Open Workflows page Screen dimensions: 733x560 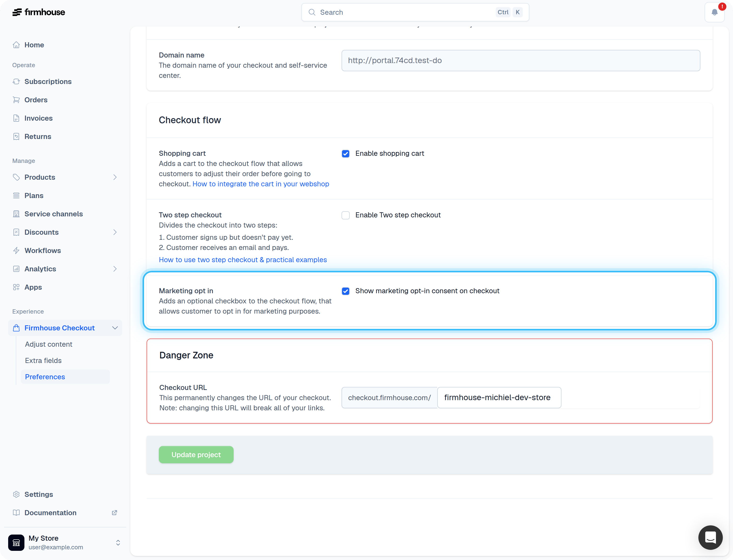click(43, 250)
